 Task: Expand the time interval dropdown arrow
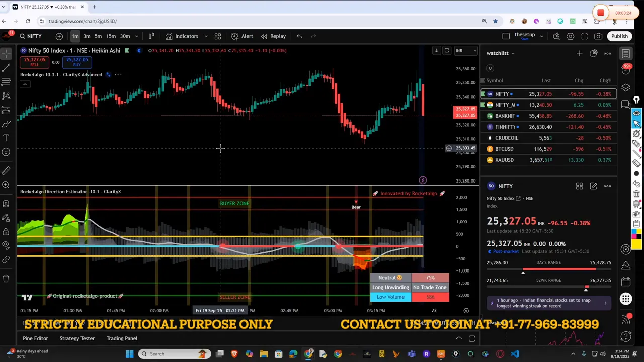coord(136,36)
